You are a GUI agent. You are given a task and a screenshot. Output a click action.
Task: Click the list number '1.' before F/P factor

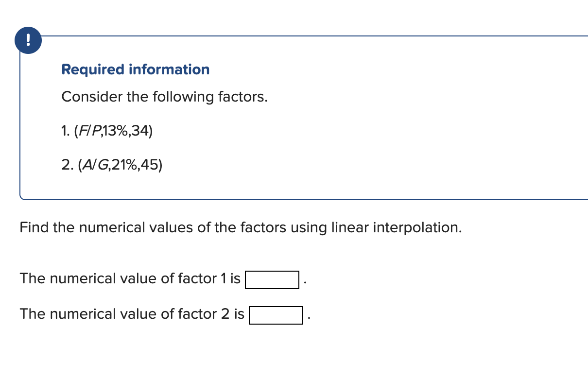(66, 130)
